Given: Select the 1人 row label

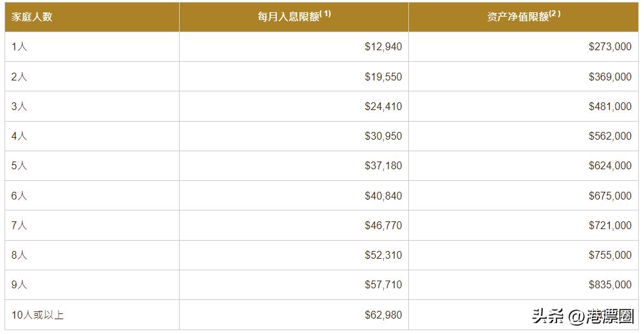Looking at the screenshot, I should tap(19, 47).
